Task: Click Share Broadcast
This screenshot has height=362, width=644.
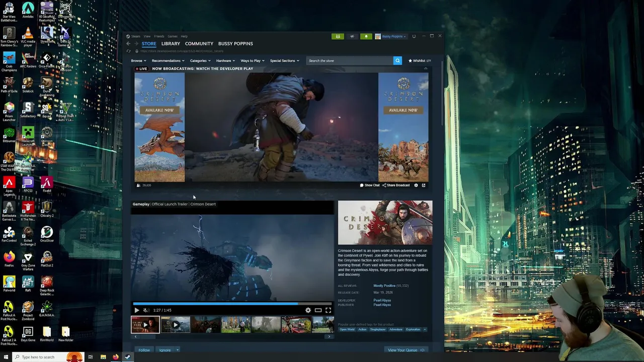Action: tap(396, 185)
